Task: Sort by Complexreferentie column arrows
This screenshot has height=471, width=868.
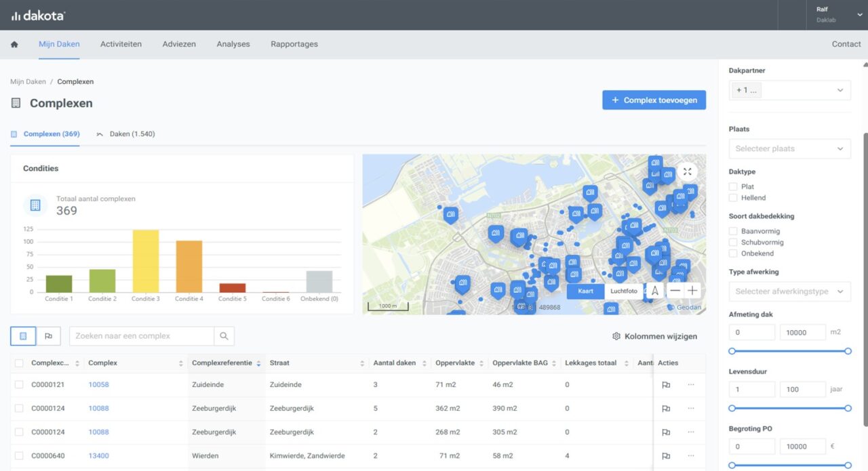Action: tap(258, 363)
